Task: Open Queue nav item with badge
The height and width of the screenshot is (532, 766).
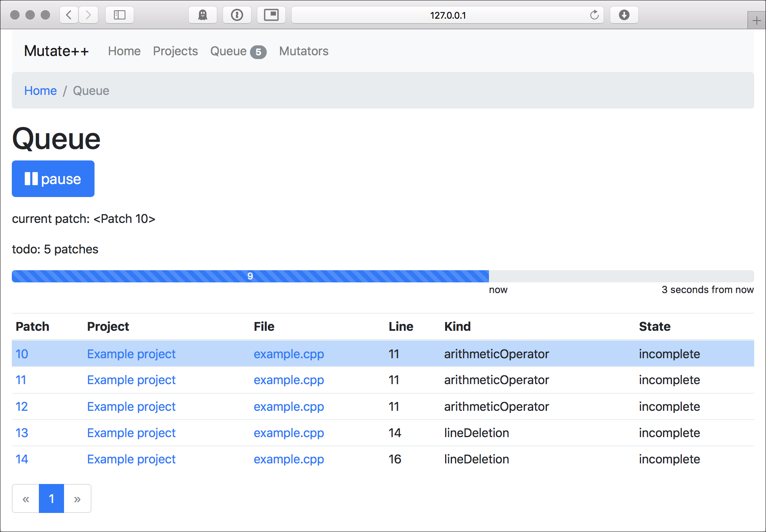Action: click(x=238, y=51)
